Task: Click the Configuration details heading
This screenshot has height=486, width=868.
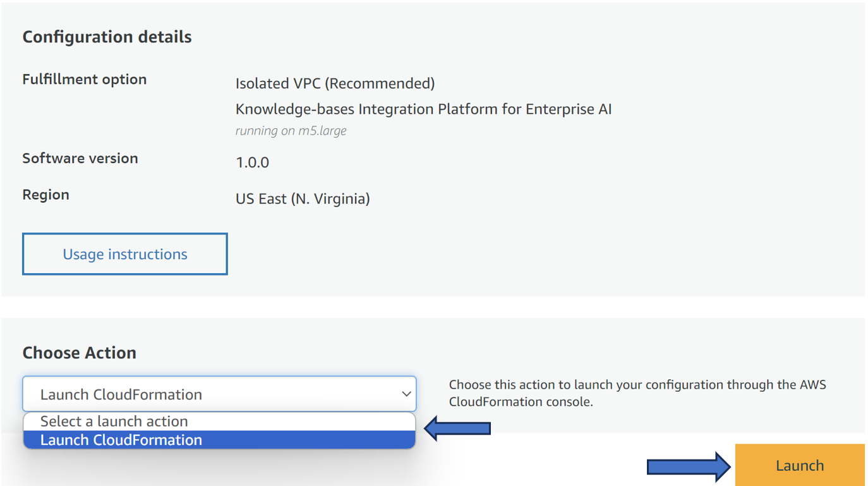Action: 107,37
